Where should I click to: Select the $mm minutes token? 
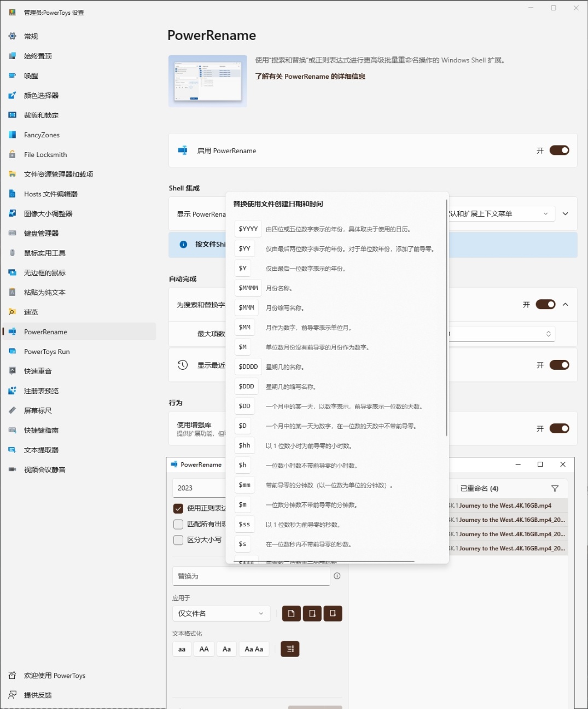click(244, 485)
